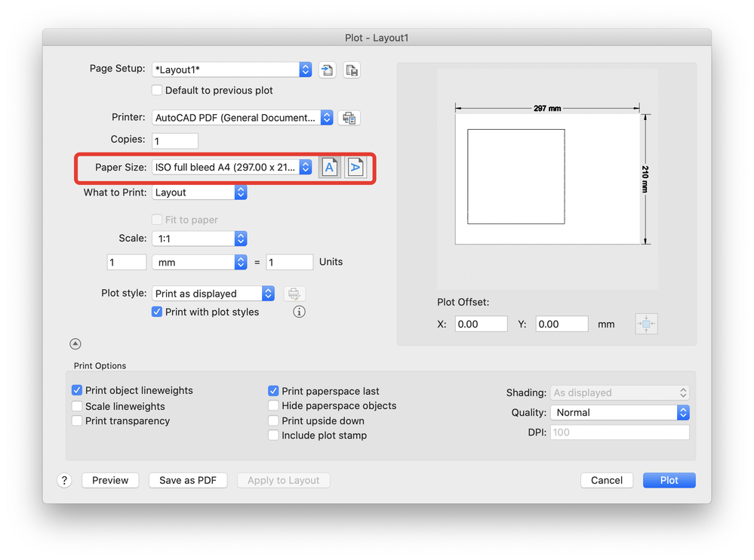Image resolution: width=754 pixels, height=560 pixels.
Task: Toggle the Fit to paper checkbox
Action: pos(157,220)
